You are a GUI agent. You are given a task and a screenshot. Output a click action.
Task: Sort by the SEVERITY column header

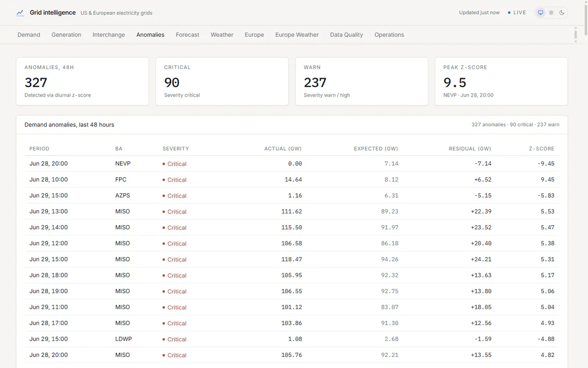tap(176, 149)
